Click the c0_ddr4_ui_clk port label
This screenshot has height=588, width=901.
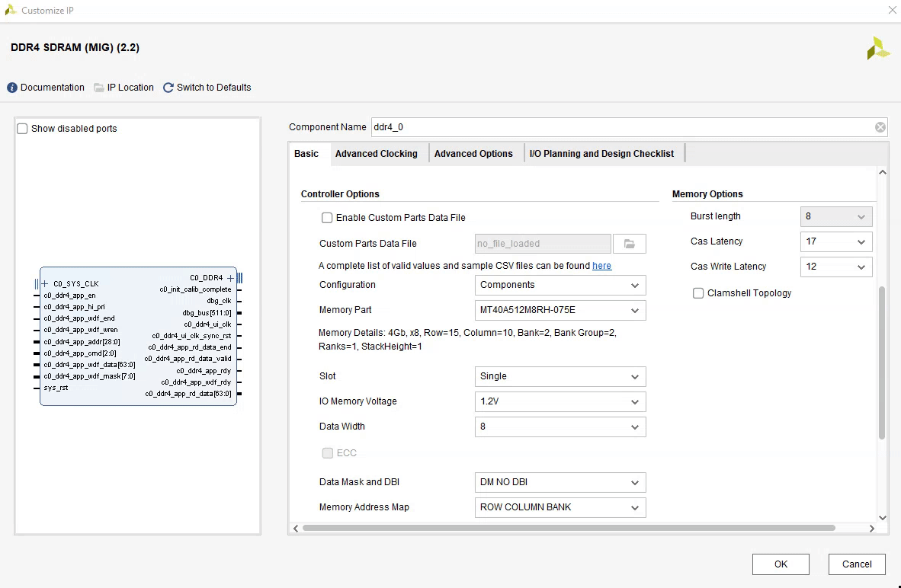click(x=207, y=324)
